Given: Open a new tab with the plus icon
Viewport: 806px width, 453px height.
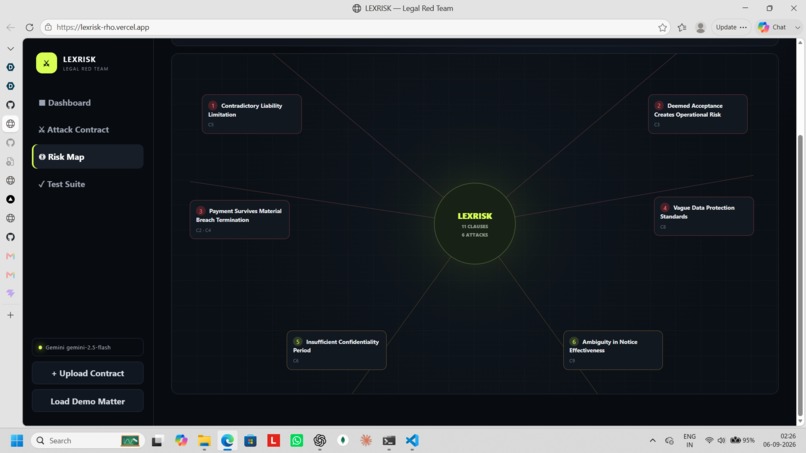Looking at the screenshot, I should point(10,315).
